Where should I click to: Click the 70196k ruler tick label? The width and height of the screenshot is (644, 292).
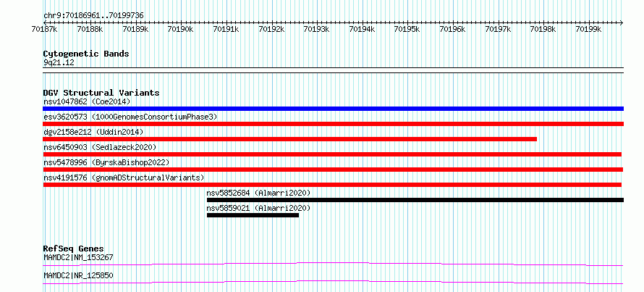coord(453,29)
